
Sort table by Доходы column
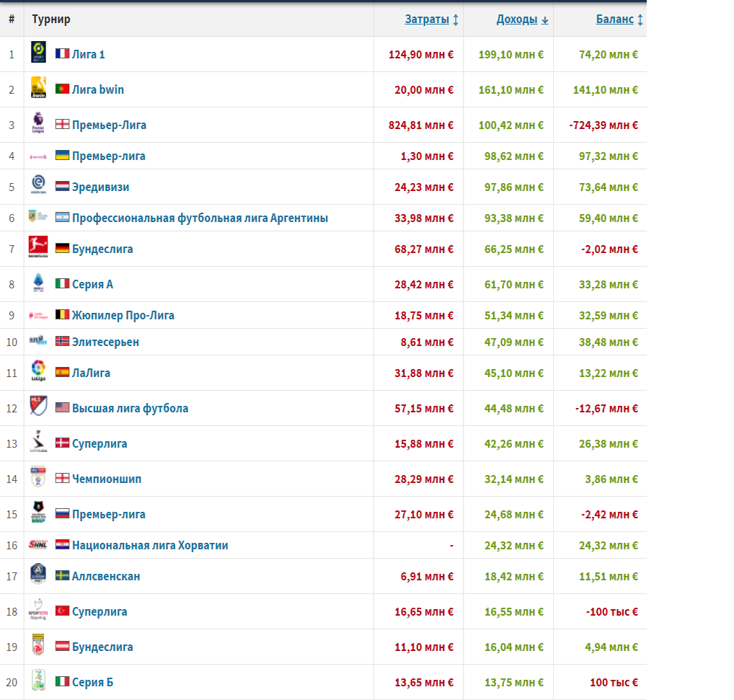tap(523, 19)
